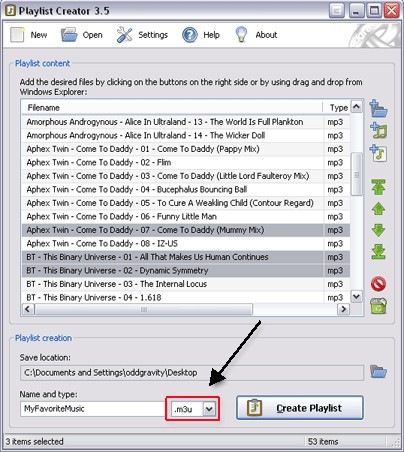The image size is (404, 452).
Task: Browse for save location folder icon
Action: [x=378, y=371]
